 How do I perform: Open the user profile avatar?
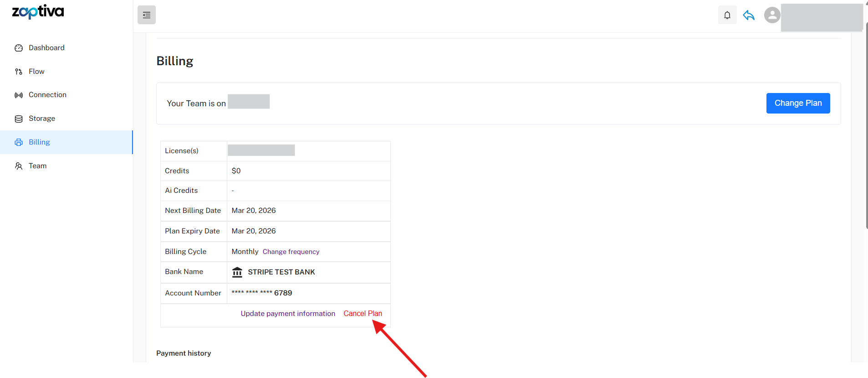(772, 15)
